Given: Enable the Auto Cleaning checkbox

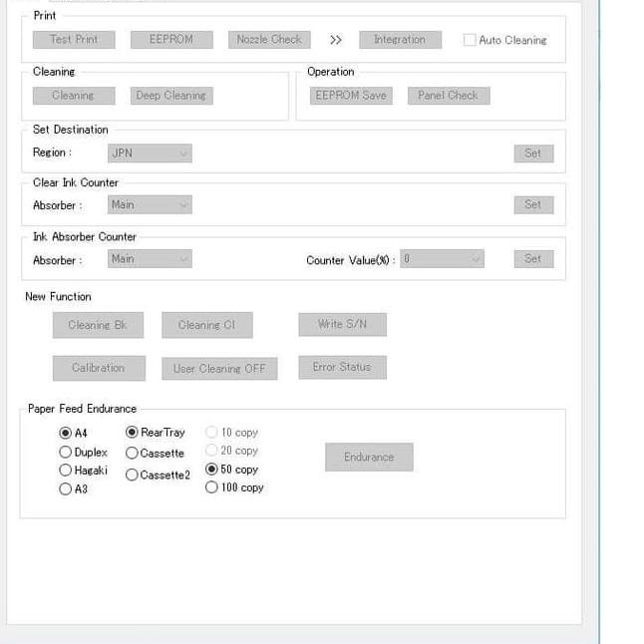Looking at the screenshot, I should [x=471, y=41].
